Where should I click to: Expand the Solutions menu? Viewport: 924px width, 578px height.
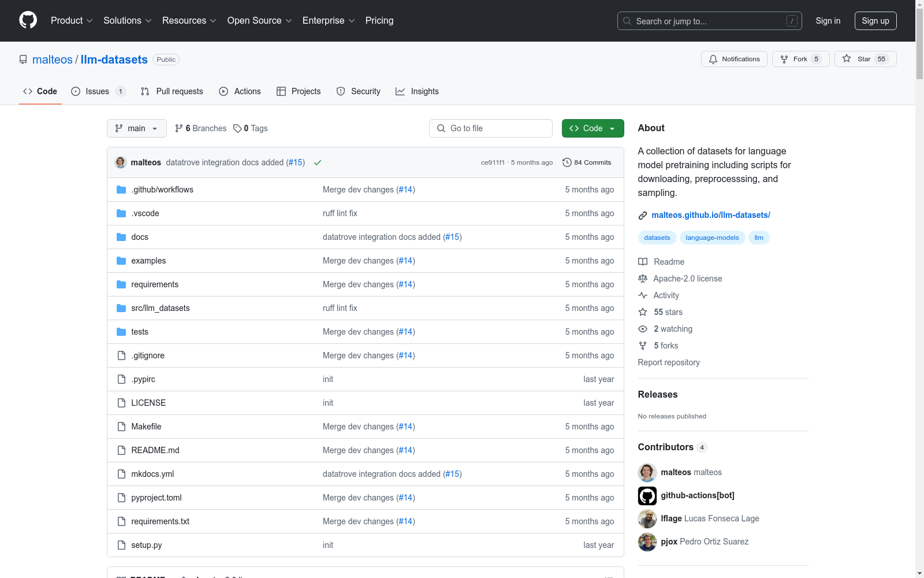(x=128, y=21)
